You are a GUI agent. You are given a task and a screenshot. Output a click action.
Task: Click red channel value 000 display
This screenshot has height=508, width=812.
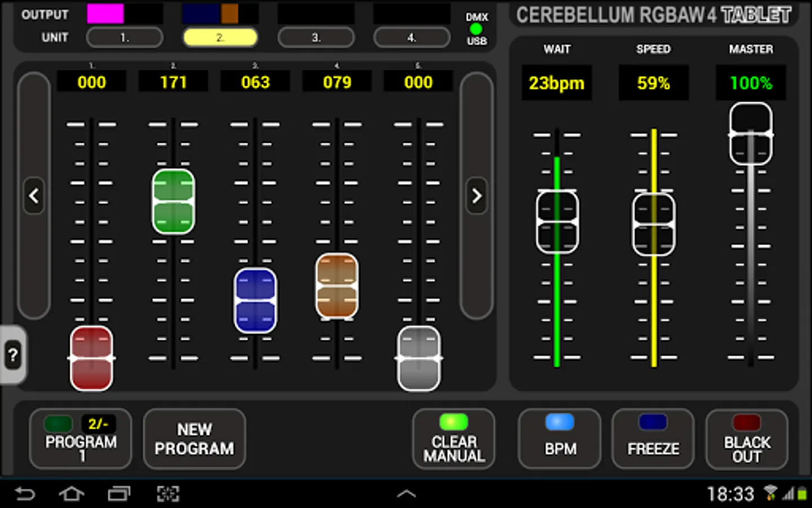pos(91,82)
